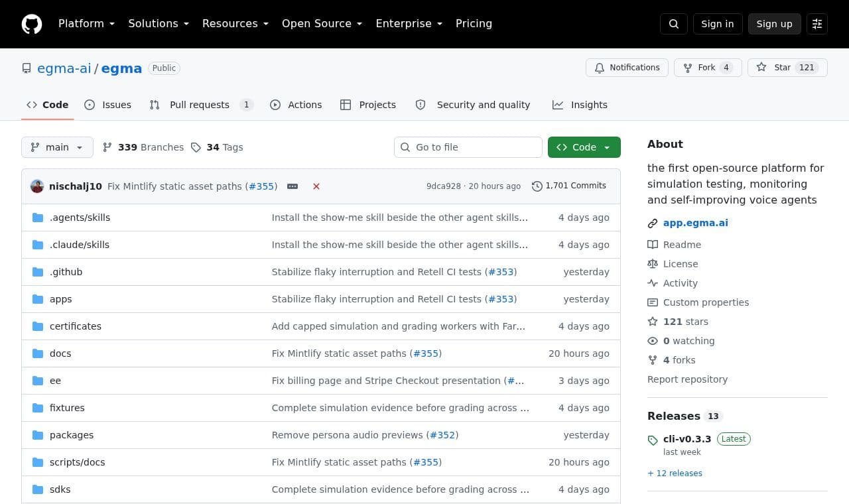This screenshot has height=504, width=849.
Task: Switch to the Issues tab
Action: click(108, 105)
